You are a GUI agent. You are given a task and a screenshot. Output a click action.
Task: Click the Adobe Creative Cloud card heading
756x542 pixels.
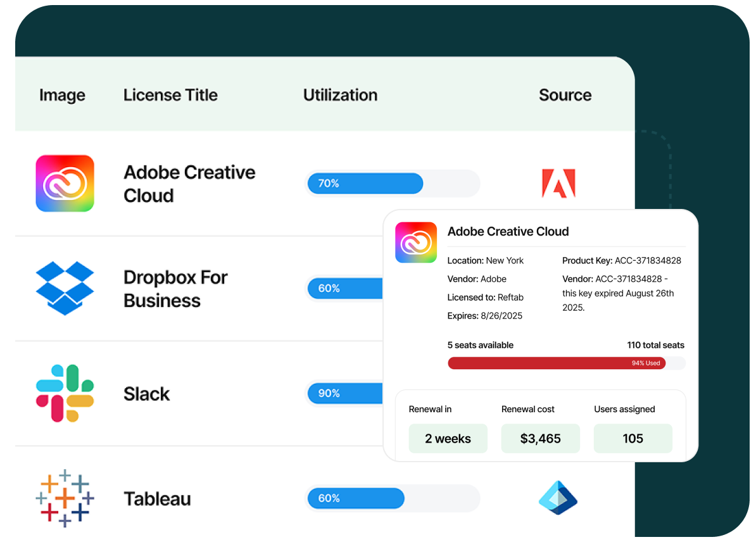click(508, 232)
